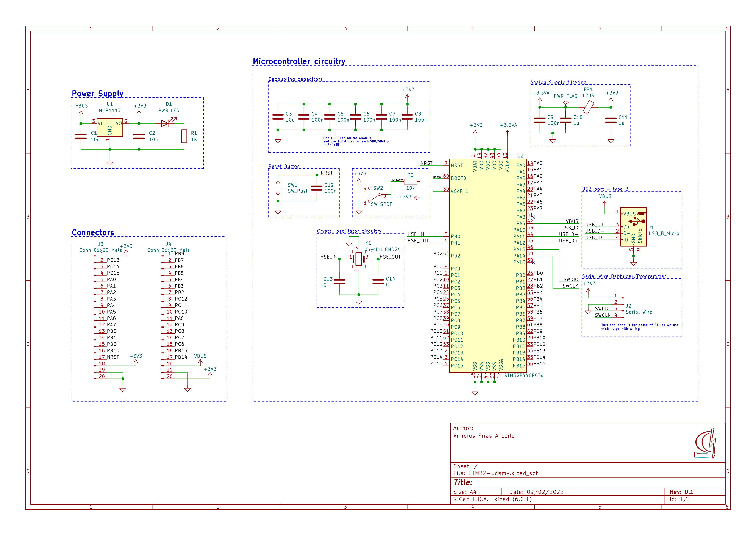The height and width of the screenshot is (535, 756).
Task: Click the PWR_FLAG diamond symbol
Action: tap(566, 103)
